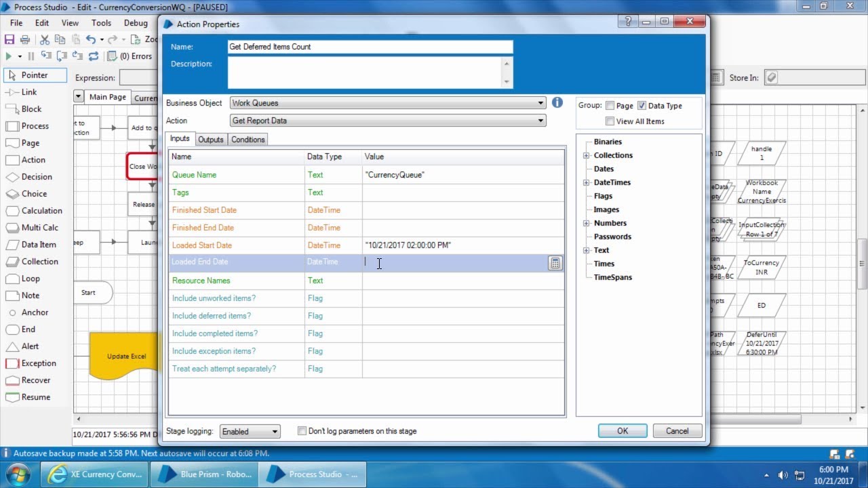Click the Copy icon in the toolbar

60,40
